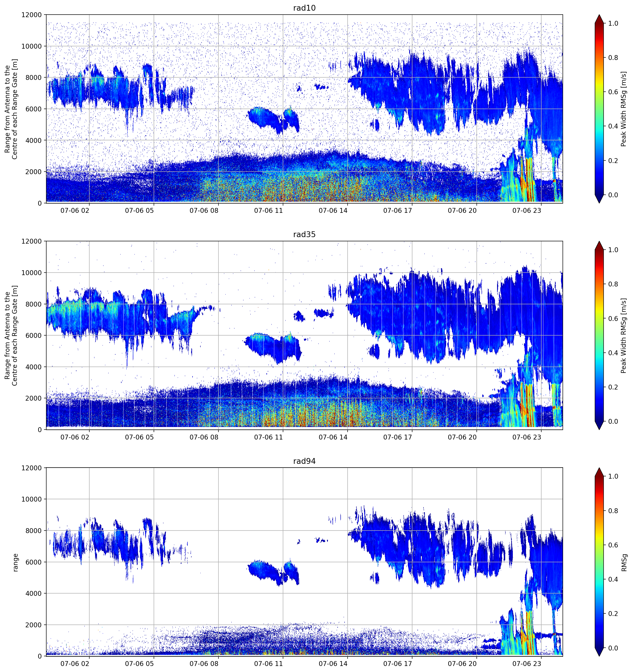The width and height of the screenshot is (632, 672).
Task: Click the rad10 y-axis label about Range Gate
Action: pyautogui.click(x=11, y=109)
